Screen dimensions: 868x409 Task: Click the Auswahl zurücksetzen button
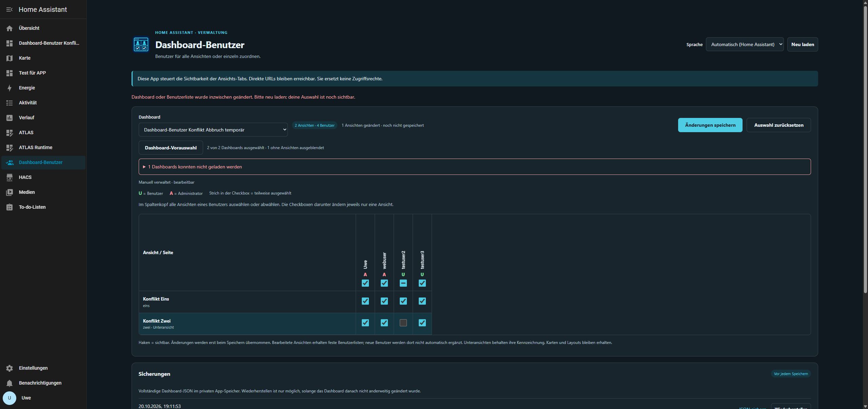tap(778, 125)
